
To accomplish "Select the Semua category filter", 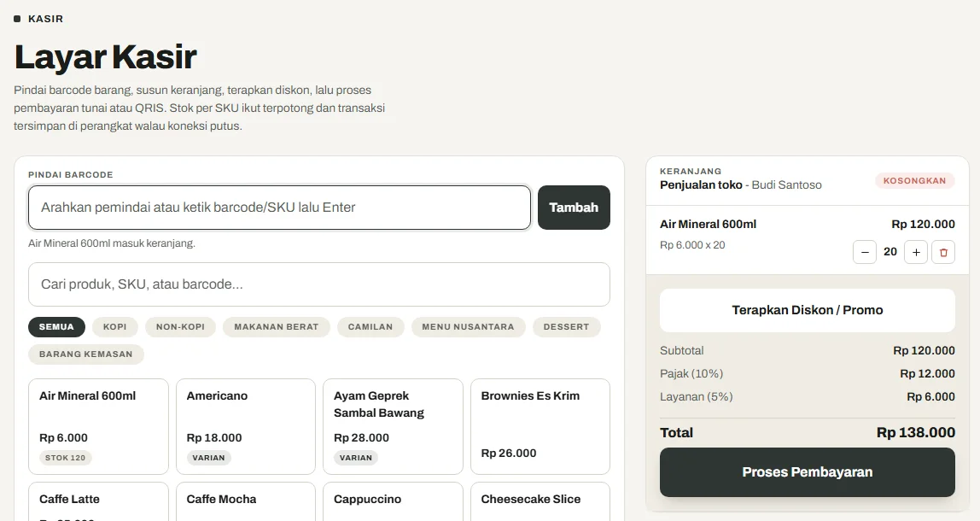I will click(56, 327).
